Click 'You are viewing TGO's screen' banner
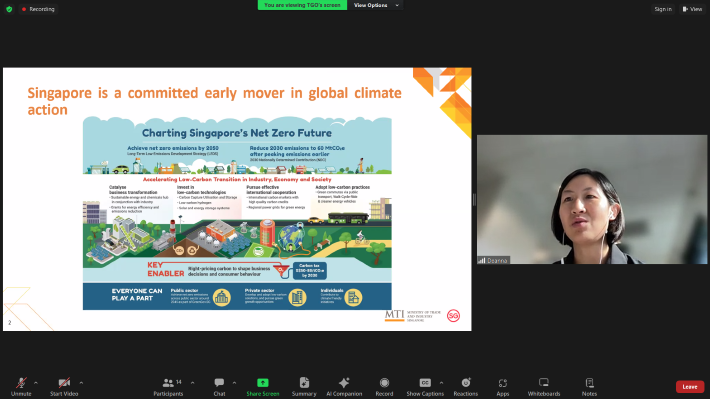Viewport: 710px width, 399px height. pos(302,5)
